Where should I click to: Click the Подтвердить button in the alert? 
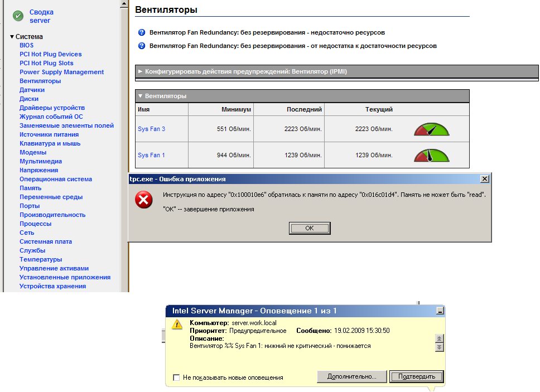[416, 376]
